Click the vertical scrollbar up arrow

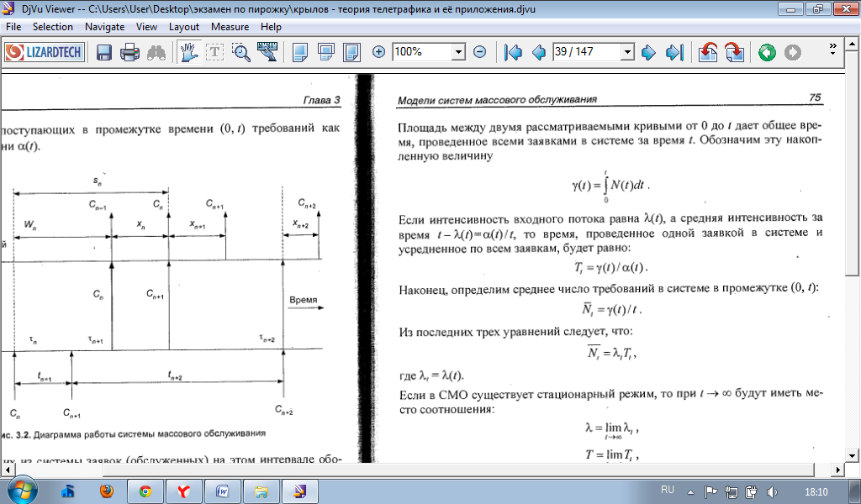(852, 43)
